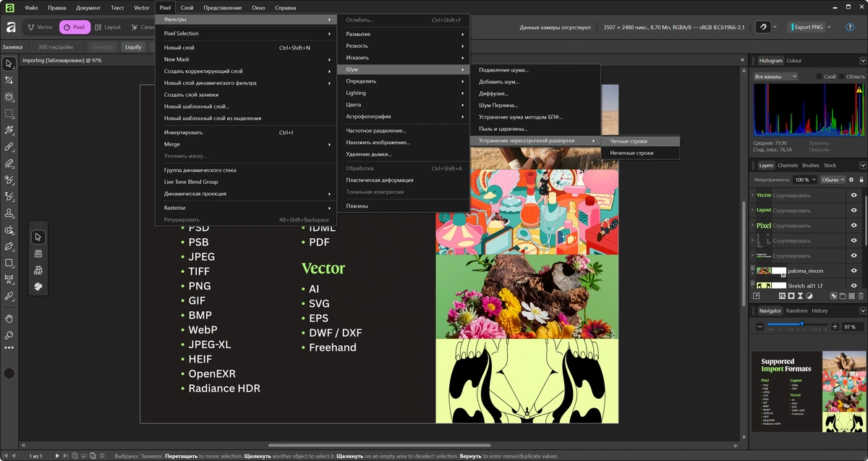The height and width of the screenshot is (461, 868).
Task: Zoom out with Navigator minus button
Action: pyautogui.click(x=760, y=327)
